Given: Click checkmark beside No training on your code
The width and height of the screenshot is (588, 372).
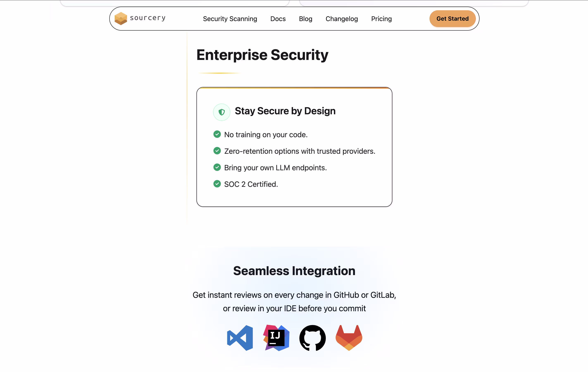Looking at the screenshot, I should point(217,134).
